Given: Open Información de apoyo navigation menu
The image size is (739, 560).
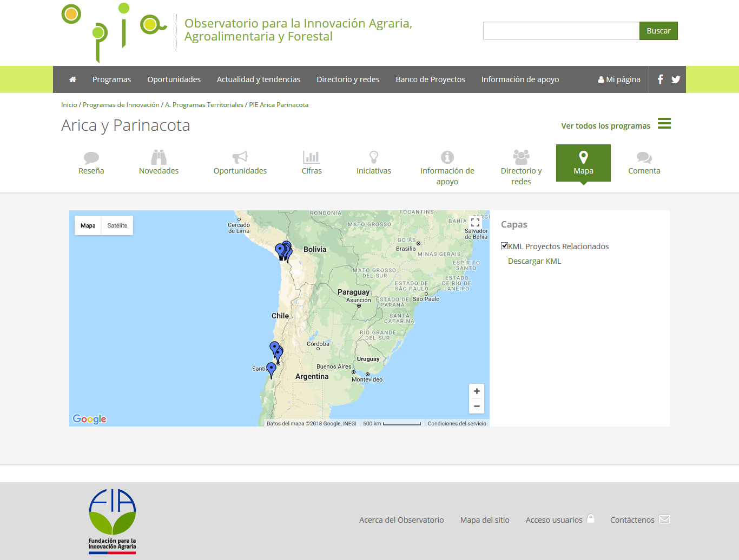Looking at the screenshot, I should tap(520, 79).
